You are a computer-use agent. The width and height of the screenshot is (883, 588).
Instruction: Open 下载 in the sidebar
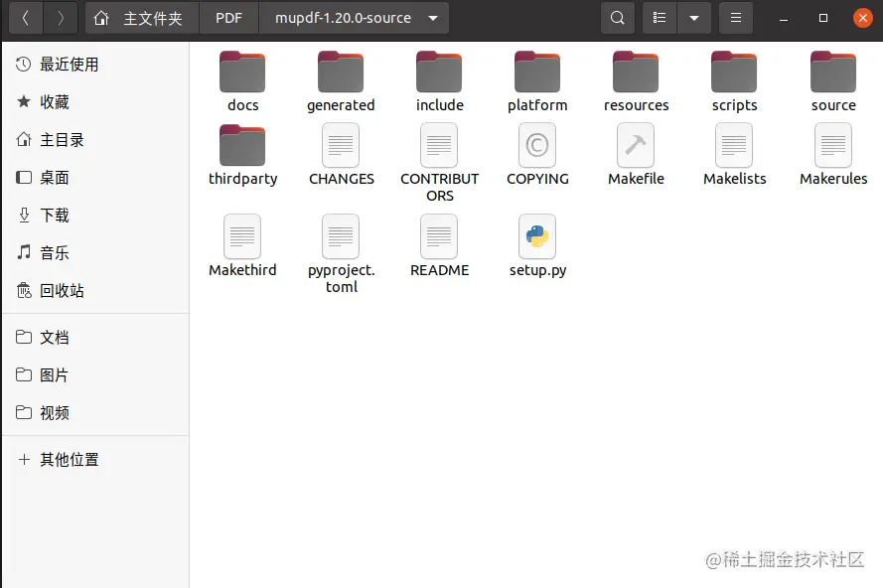[x=95, y=216]
